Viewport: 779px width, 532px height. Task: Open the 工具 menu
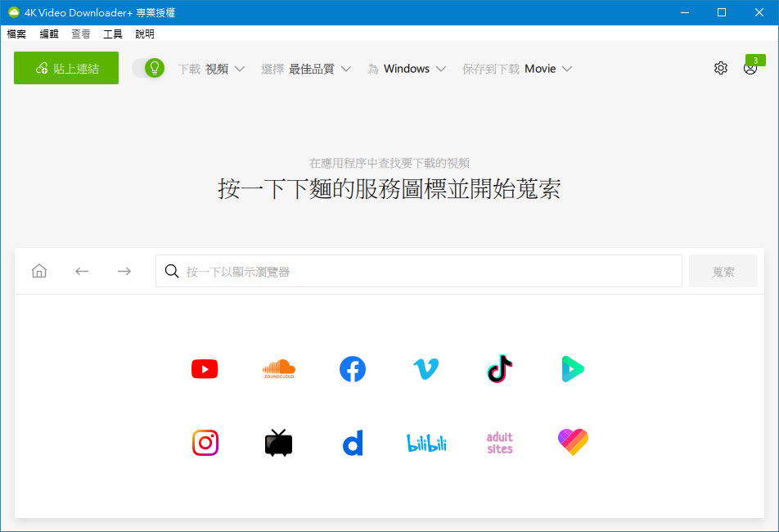pyautogui.click(x=112, y=34)
